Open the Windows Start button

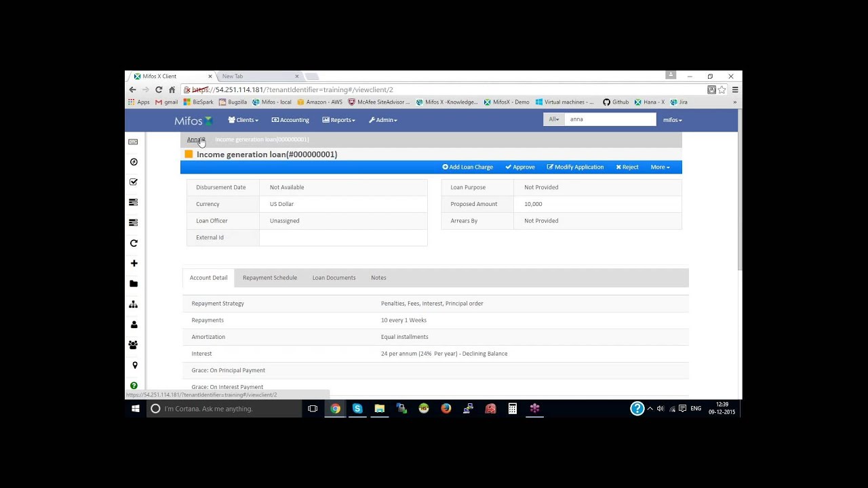click(x=136, y=409)
